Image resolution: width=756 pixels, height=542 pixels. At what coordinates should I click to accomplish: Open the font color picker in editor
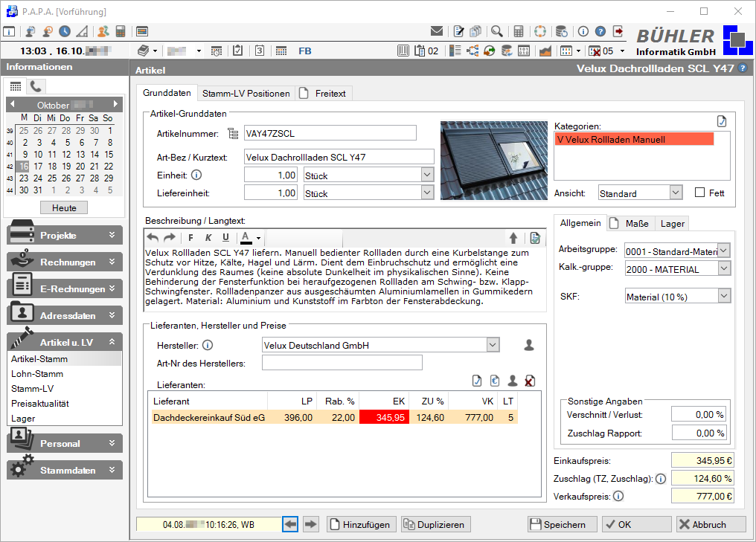coord(250,237)
